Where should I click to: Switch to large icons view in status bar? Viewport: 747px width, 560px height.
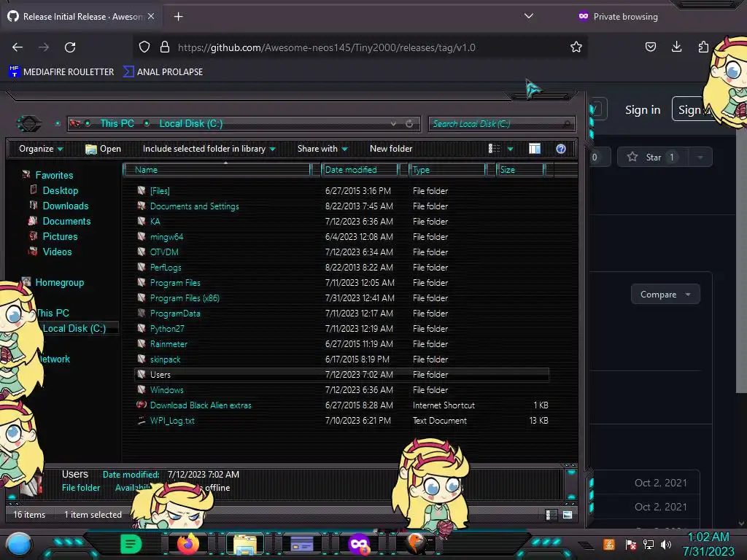(x=567, y=515)
